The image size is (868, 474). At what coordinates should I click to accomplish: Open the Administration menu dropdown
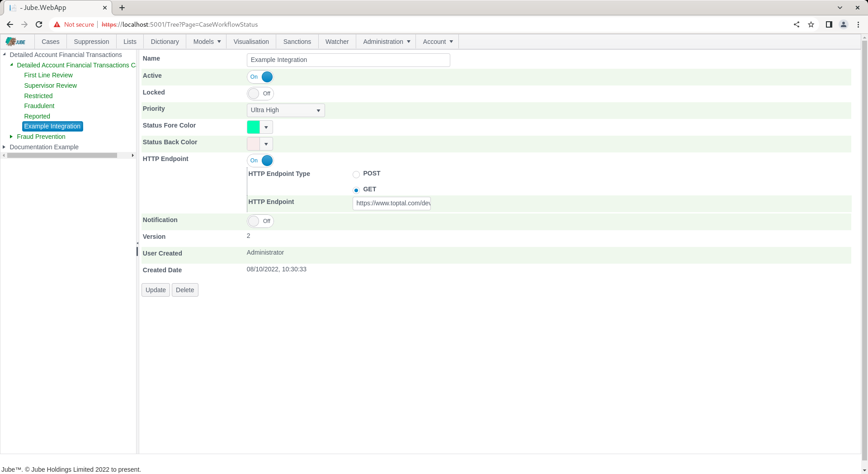pos(386,42)
